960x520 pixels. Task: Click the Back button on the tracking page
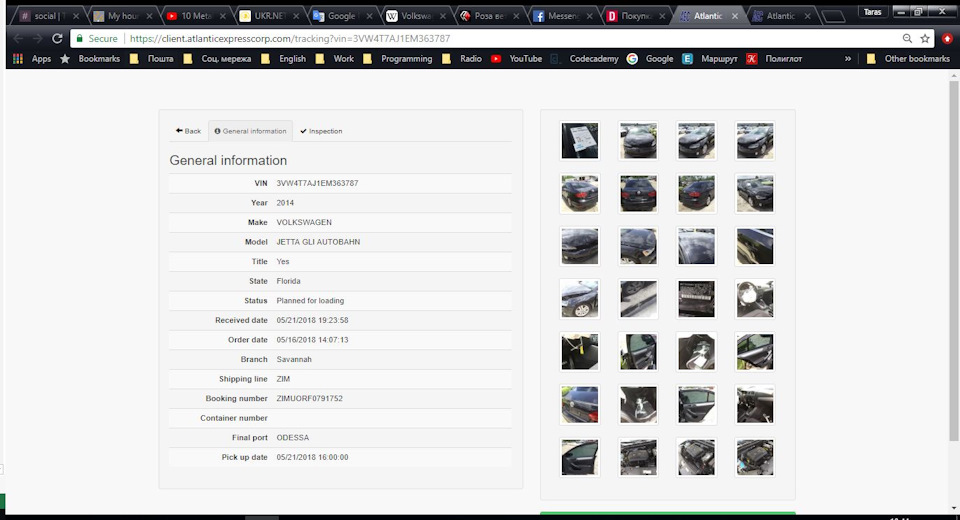tap(188, 131)
